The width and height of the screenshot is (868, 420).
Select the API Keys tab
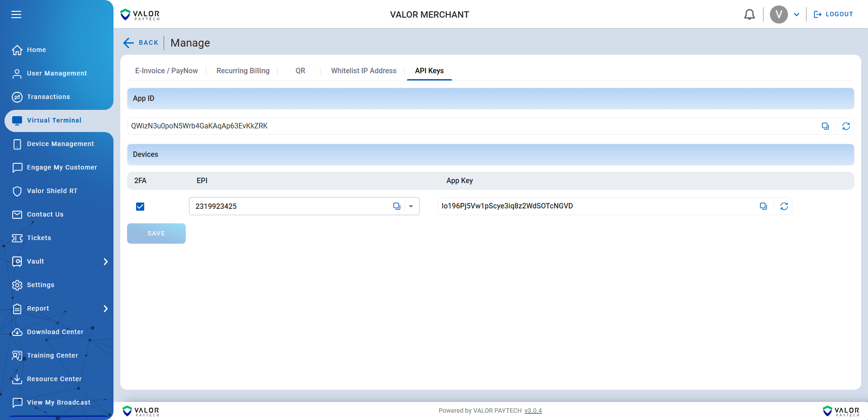point(429,71)
